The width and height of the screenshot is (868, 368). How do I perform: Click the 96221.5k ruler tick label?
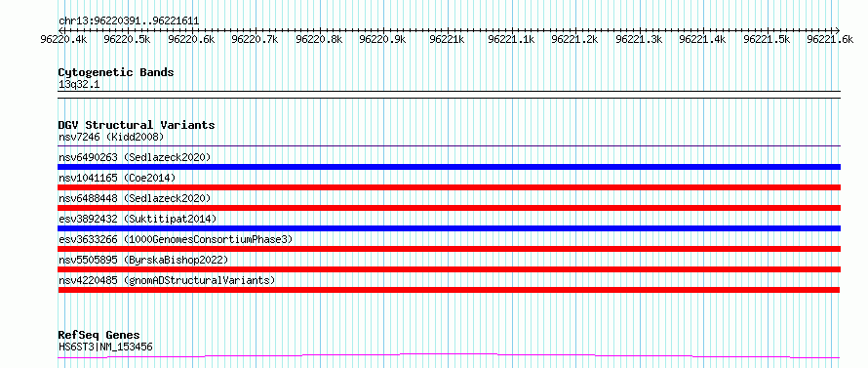coord(767,39)
